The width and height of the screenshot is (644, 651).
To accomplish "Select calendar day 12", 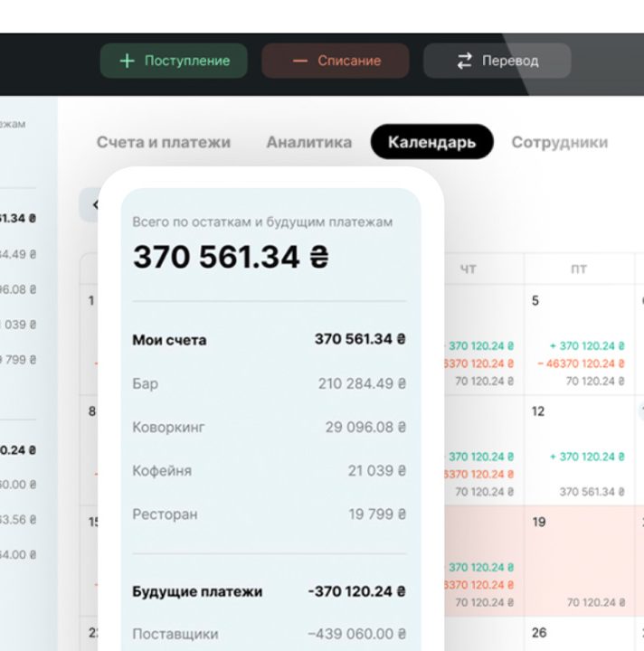I will (x=538, y=411).
